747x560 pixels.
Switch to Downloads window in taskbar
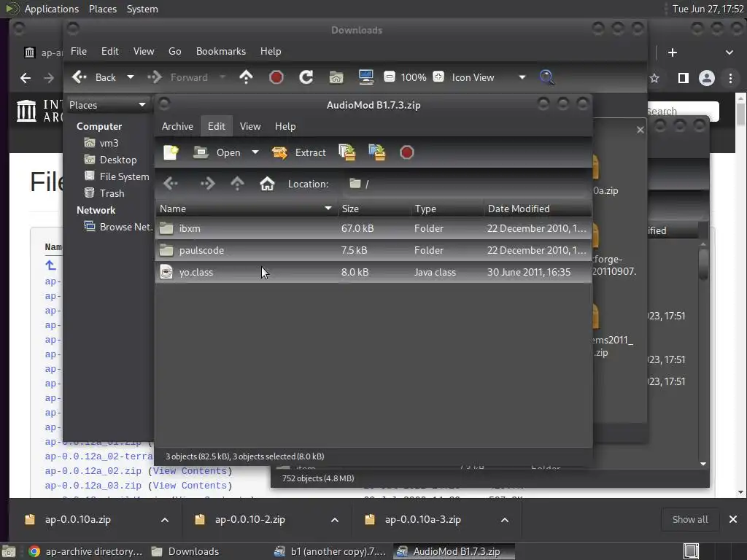185,551
